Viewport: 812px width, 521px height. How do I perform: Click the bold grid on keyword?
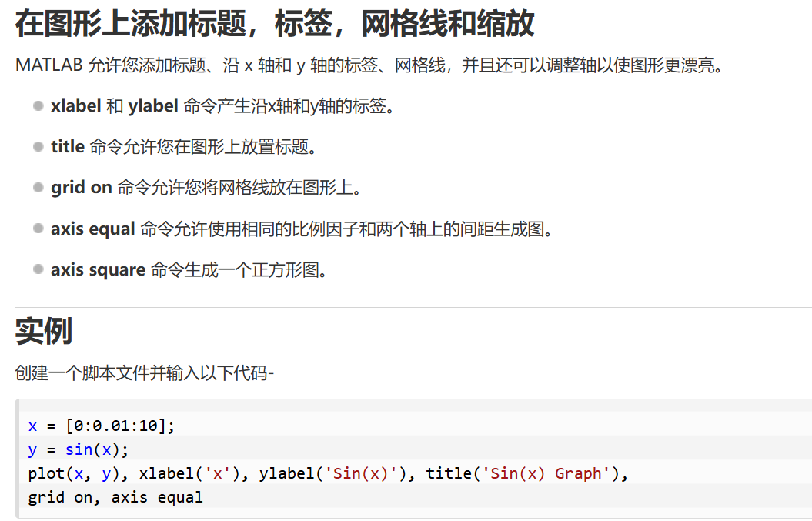pyautogui.click(x=82, y=188)
